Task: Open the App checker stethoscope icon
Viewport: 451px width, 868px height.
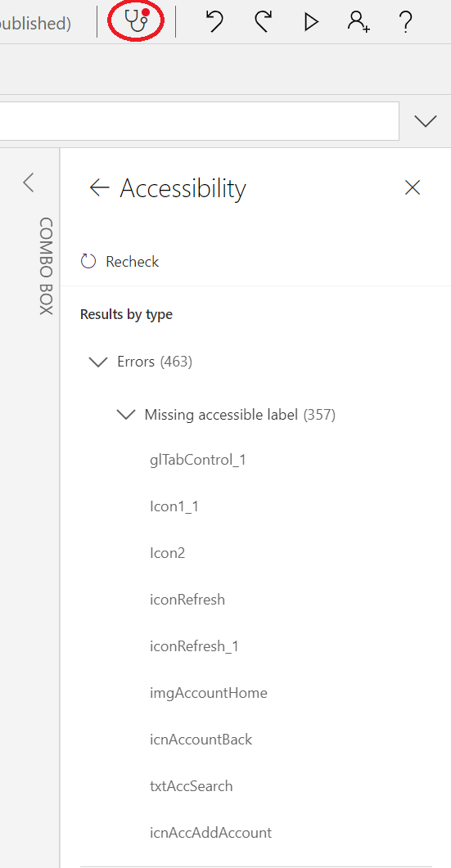Action: point(137,21)
